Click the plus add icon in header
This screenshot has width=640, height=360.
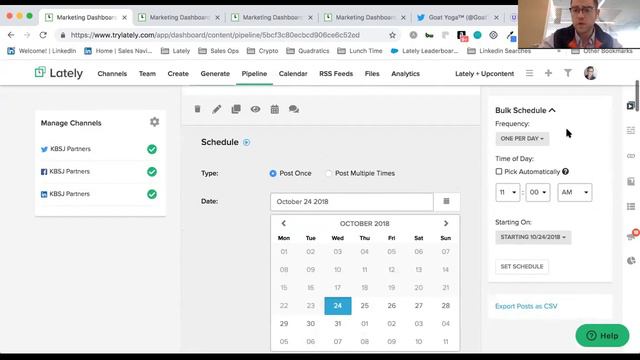[548, 73]
